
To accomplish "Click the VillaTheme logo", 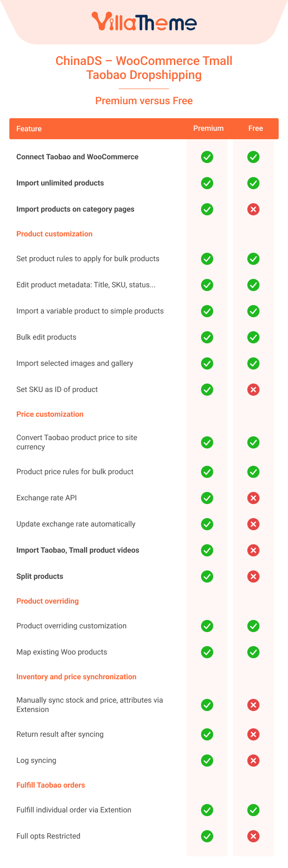I will pos(144,21).
